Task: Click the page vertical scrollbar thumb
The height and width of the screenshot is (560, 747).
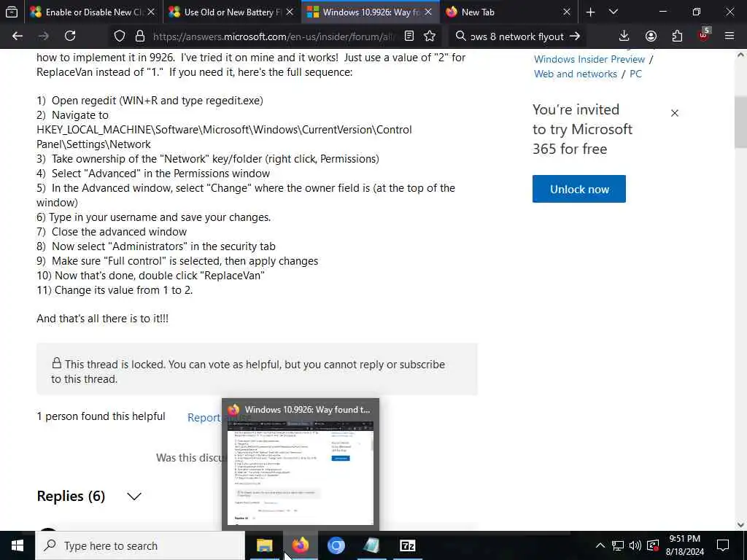Action: [741, 122]
